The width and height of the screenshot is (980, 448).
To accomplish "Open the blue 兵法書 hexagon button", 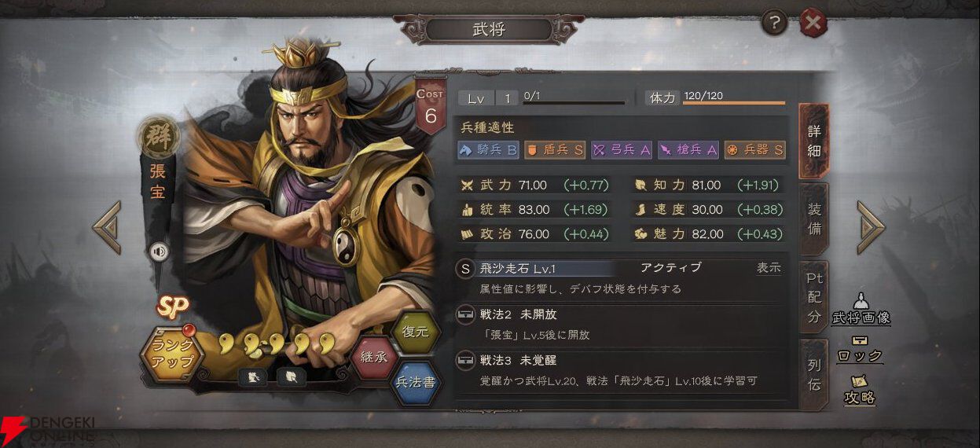I will 415,382.
